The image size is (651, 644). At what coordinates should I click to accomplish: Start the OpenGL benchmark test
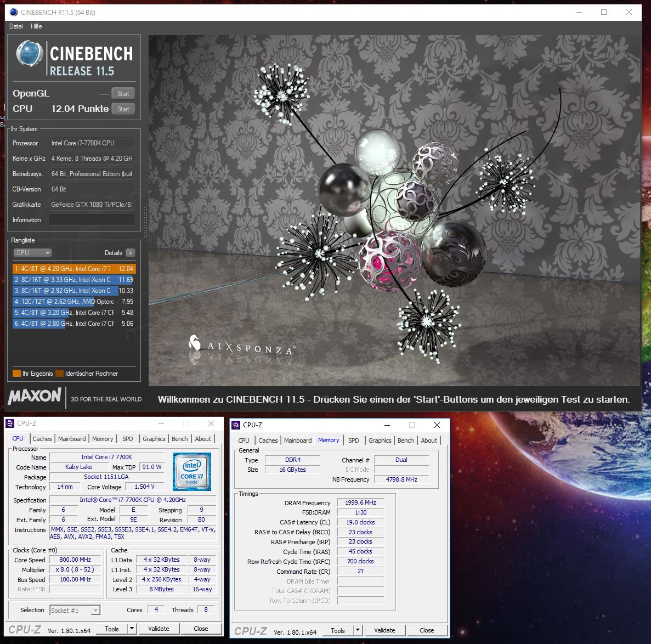[x=123, y=93]
